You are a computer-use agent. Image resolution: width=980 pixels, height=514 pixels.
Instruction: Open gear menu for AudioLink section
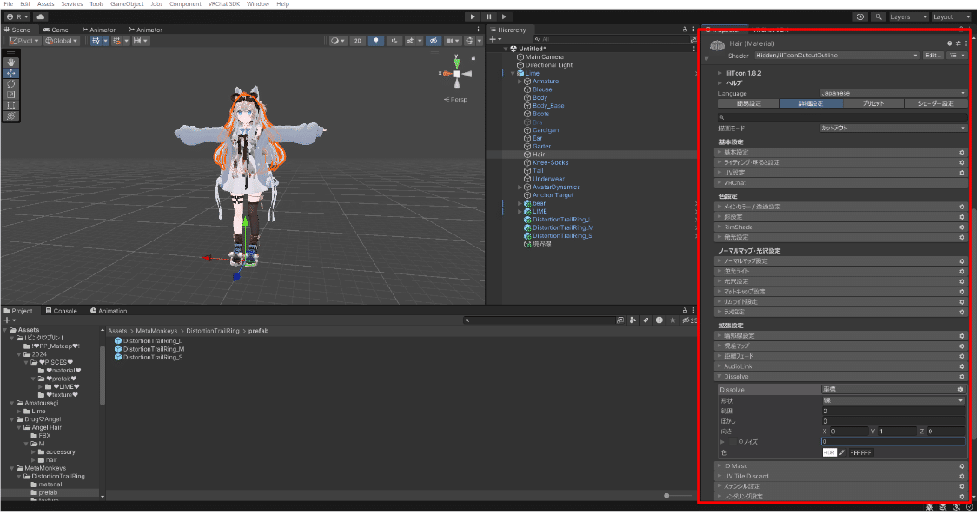point(962,366)
